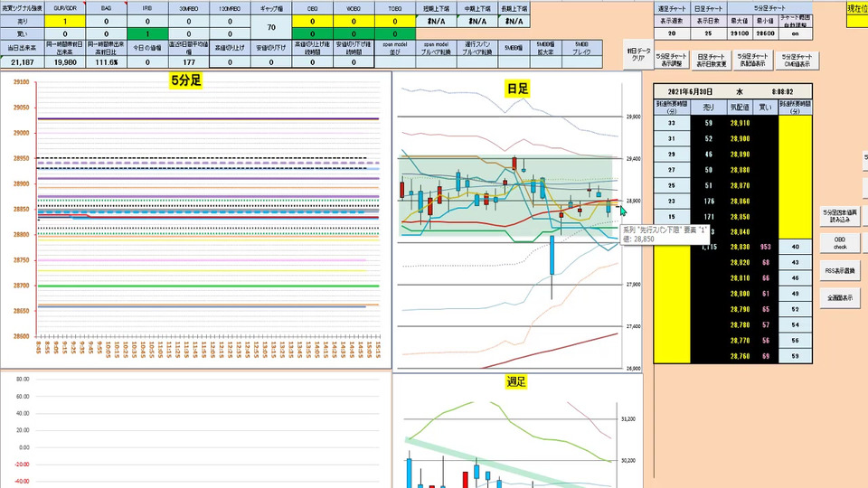Click the 売買シグナル強度 header cell

click(22, 8)
